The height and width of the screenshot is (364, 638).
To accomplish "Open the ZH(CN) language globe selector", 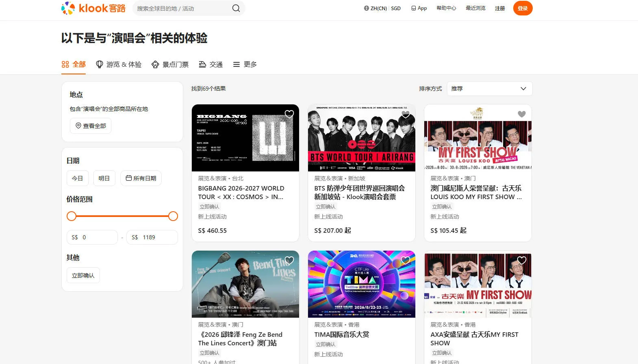I will (x=375, y=8).
